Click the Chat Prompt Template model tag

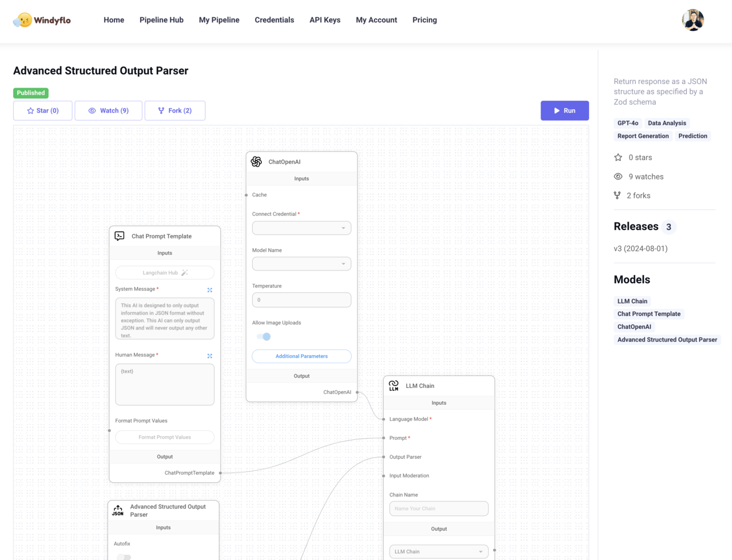click(x=649, y=314)
